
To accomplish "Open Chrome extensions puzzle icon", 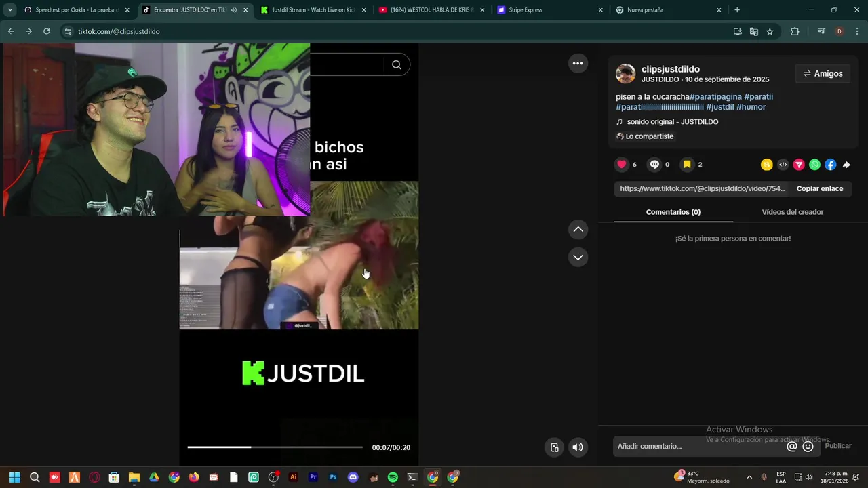I will point(795,31).
